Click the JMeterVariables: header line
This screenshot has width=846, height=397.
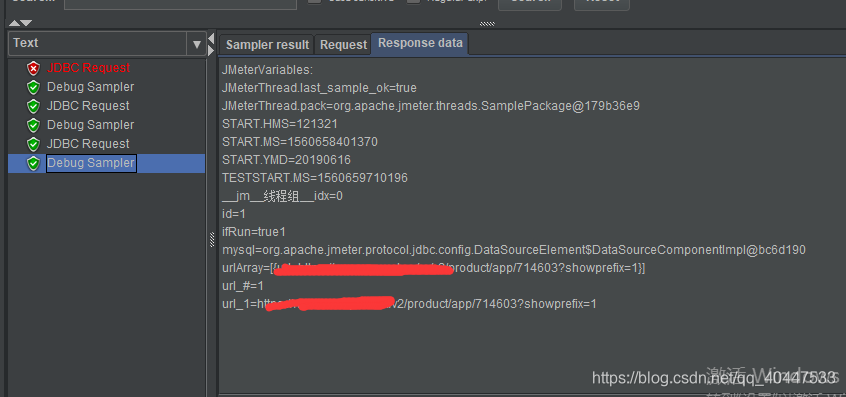coord(268,70)
